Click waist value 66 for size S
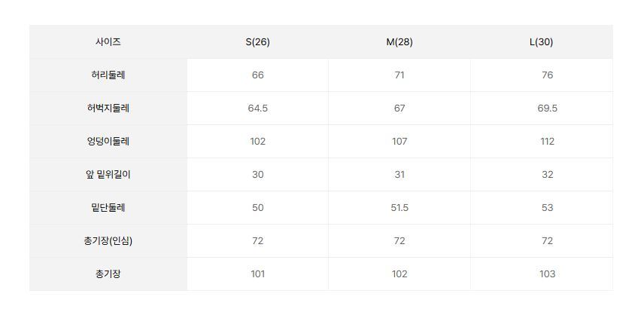Screen dimensions: 644x324 click(257, 75)
